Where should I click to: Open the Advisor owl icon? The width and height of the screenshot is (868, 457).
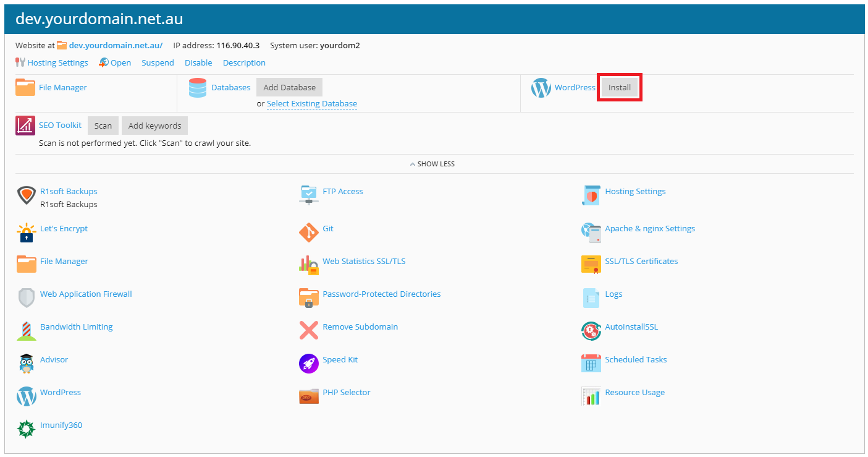click(x=26, y=364)
